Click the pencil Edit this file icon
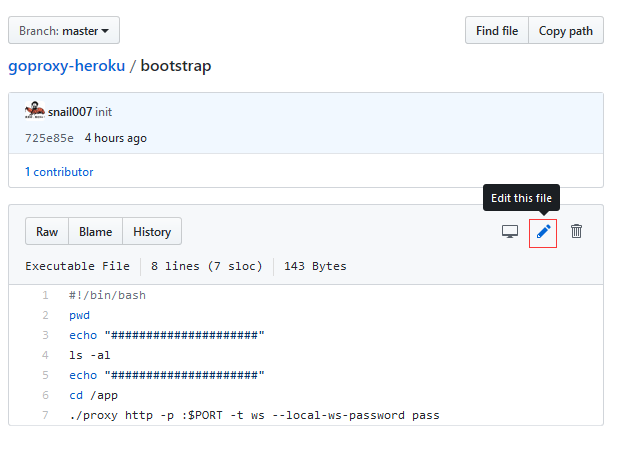This screenshot has width=622, height=451. click(543, 232)
